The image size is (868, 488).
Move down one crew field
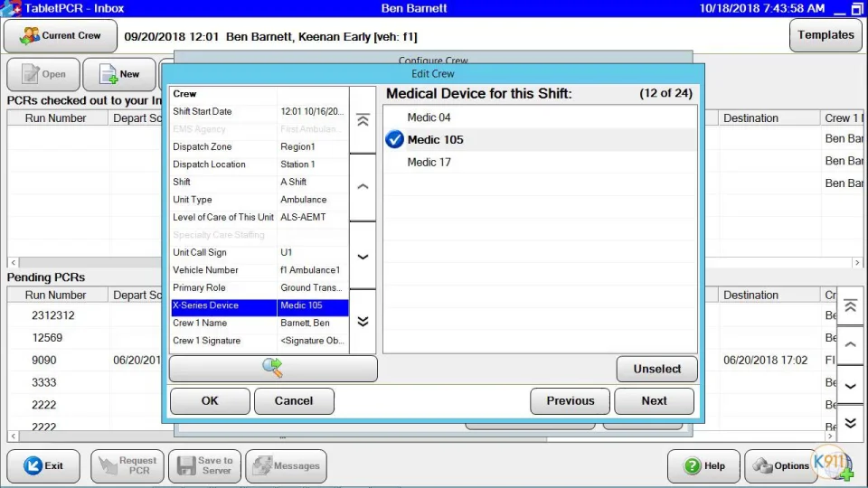(363, 256)
